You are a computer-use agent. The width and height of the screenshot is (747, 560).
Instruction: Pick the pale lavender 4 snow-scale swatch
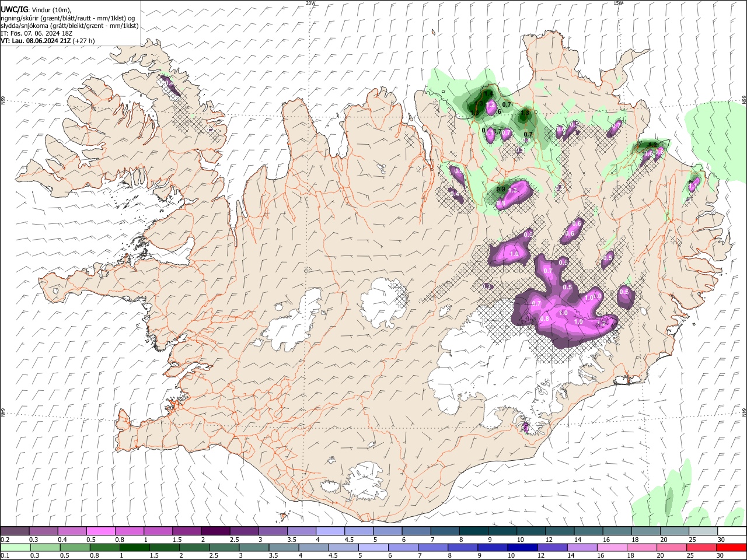pos(330,531)
